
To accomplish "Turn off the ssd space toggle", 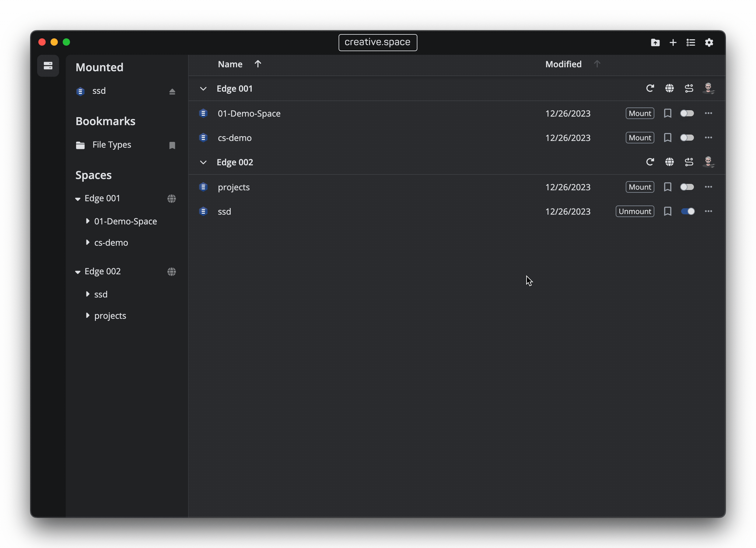I will pos(687,212).
